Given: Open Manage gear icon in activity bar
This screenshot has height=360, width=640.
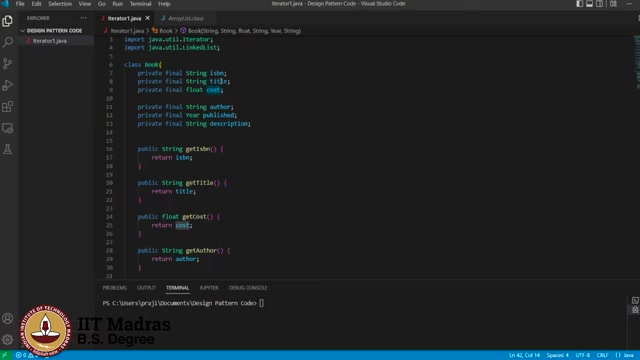Looking at the screenshot, I should [x=7, y=340].
